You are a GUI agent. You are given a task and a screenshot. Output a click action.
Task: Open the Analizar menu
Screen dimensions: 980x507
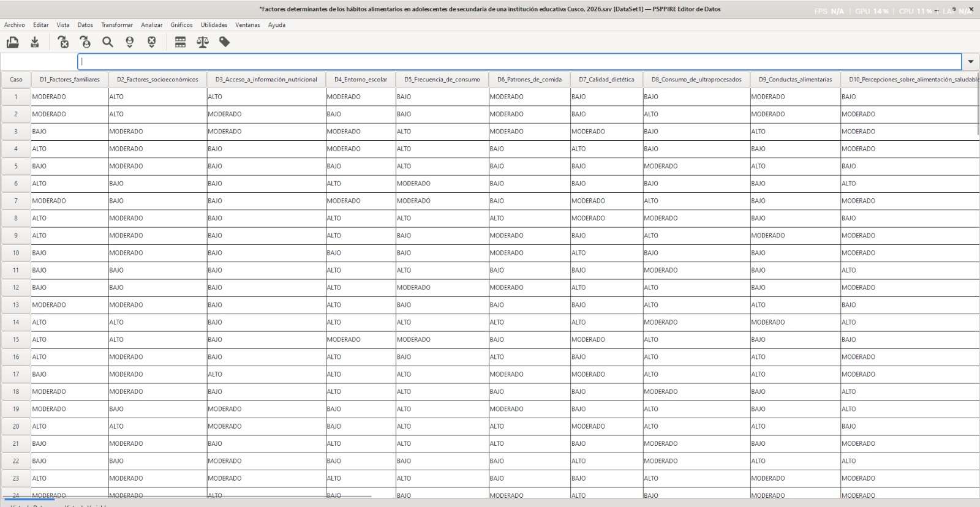pos(151,25)
